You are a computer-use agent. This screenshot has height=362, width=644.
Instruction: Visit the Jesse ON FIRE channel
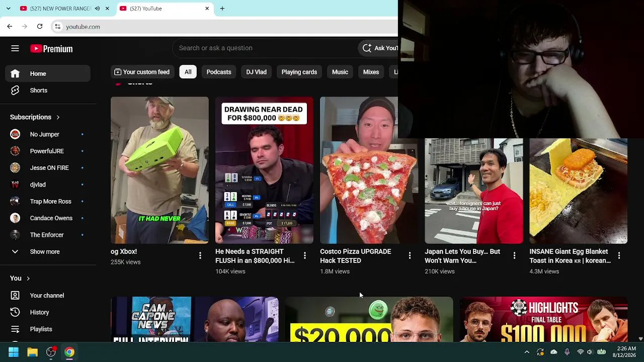point(48,168)
